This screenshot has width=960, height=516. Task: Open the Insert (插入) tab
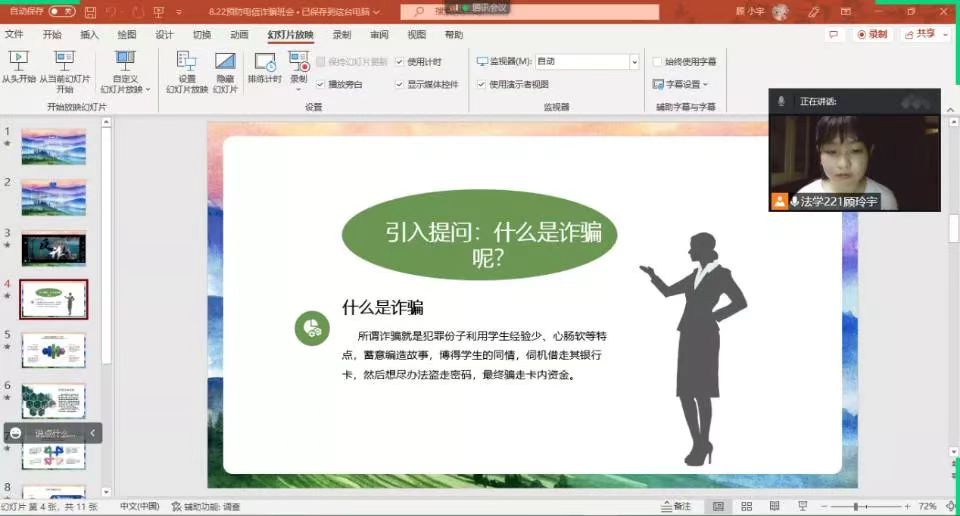click(x=90, y=35)
